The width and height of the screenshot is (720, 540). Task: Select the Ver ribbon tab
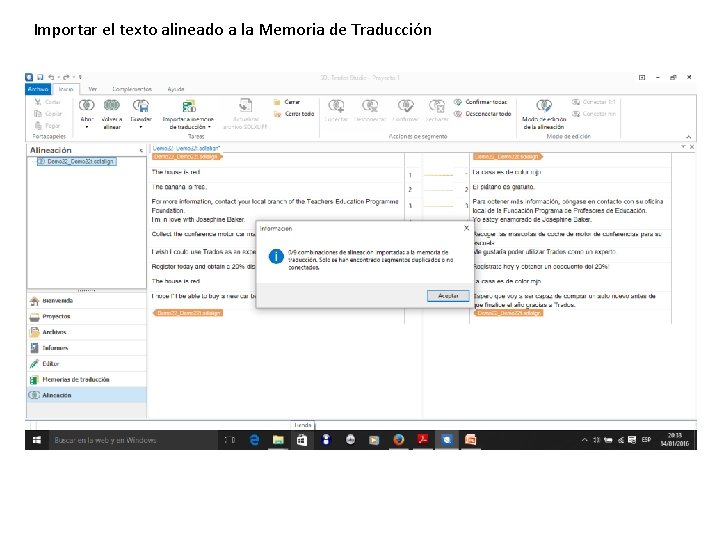coord(92,90)
